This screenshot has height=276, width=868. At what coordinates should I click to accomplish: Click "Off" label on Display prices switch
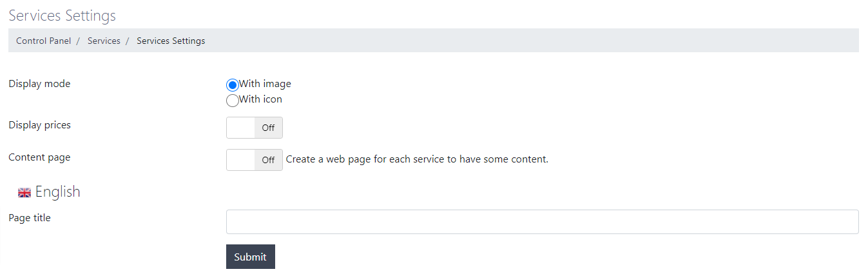pos(268,128)
